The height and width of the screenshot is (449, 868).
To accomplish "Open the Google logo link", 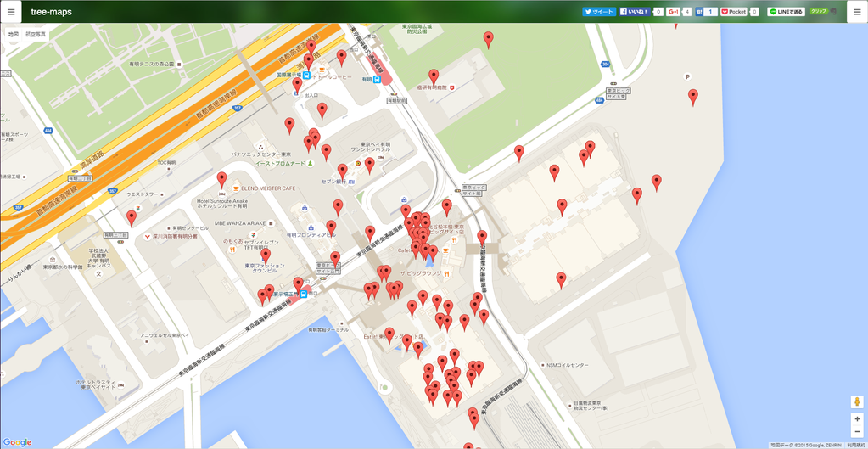I will click(x=17, y=442).
